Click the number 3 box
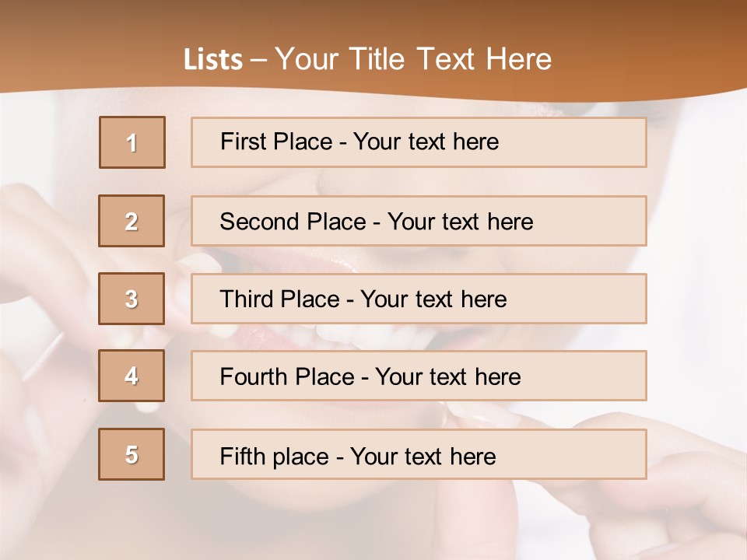Viewport: 747px width, 560px height. (x=132, y=299)
